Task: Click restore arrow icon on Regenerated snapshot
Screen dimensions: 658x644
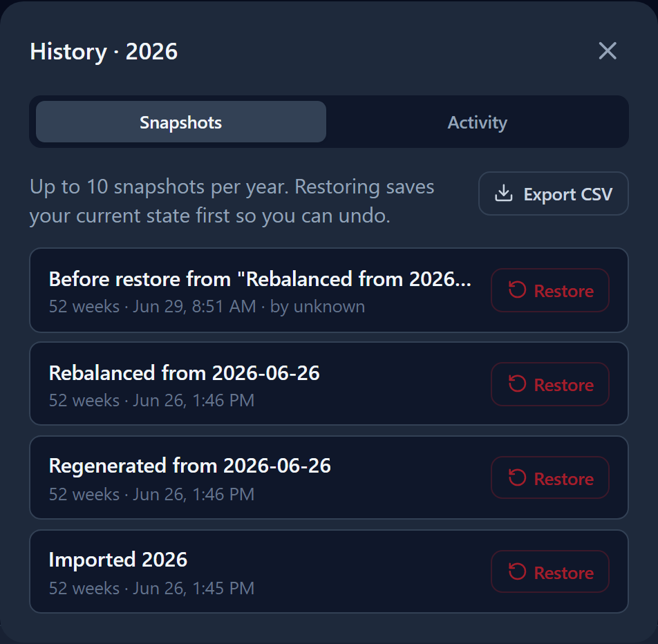Action: [x=517, y=478]
